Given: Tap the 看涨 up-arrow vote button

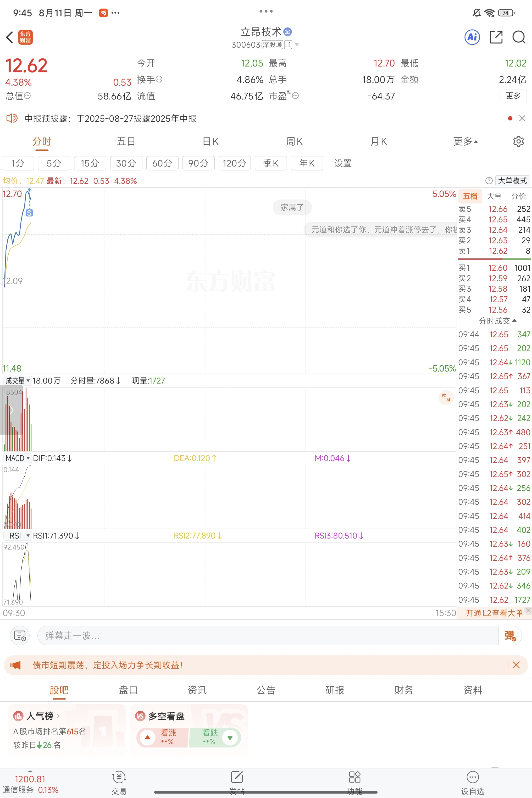Looking at the screenshot, I should (x=148, y=737).
